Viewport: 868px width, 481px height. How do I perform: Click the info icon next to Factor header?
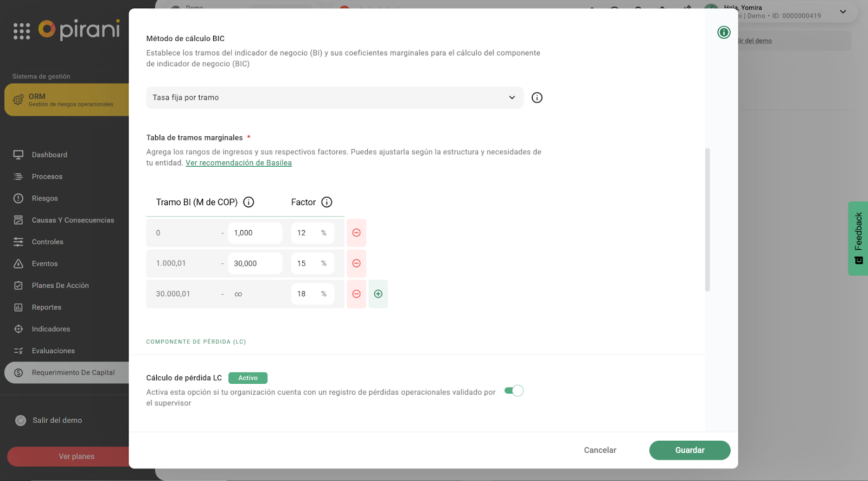pos(327,202)
